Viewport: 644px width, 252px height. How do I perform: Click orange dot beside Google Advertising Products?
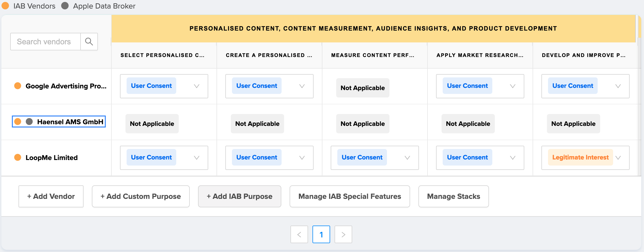click(x=18, y=86)
